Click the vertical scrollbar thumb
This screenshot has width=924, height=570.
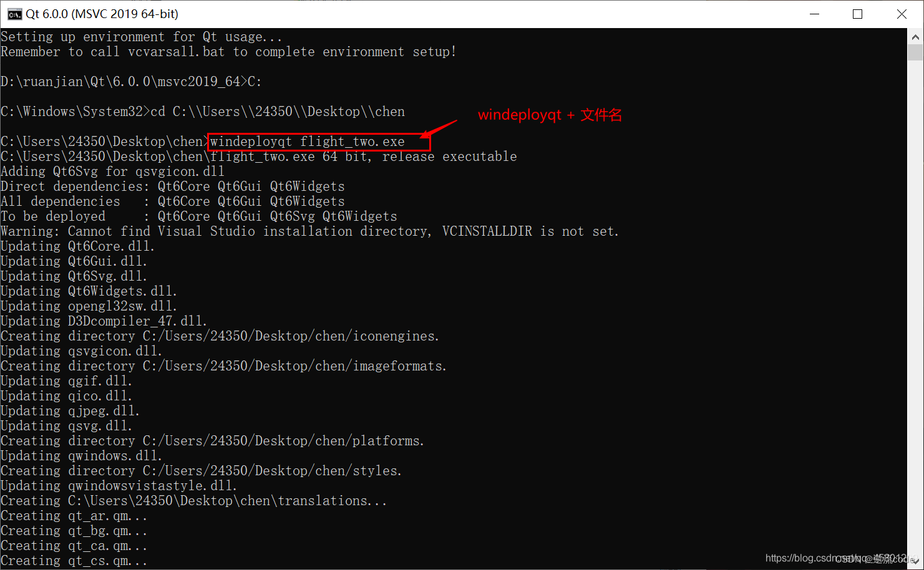(x=915, y=52)
